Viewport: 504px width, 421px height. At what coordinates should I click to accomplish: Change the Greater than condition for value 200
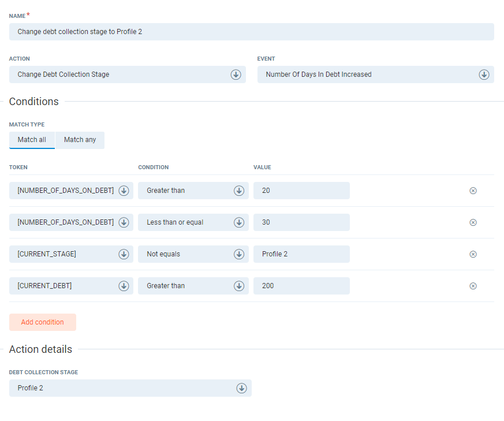(193, 286)
